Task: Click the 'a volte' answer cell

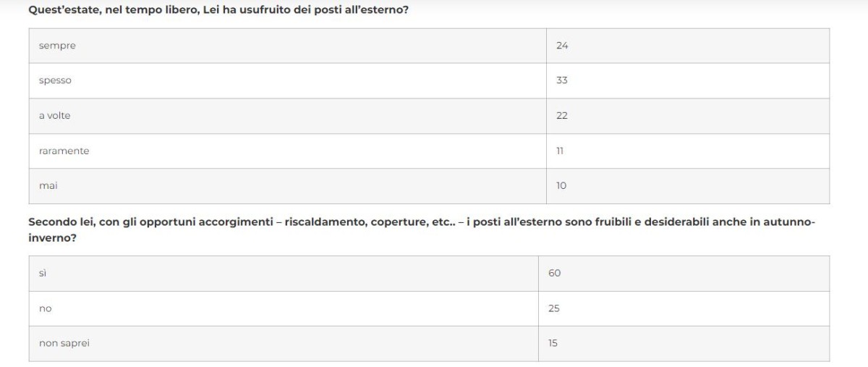Action: pyautogui.click(x=55, y=116)
